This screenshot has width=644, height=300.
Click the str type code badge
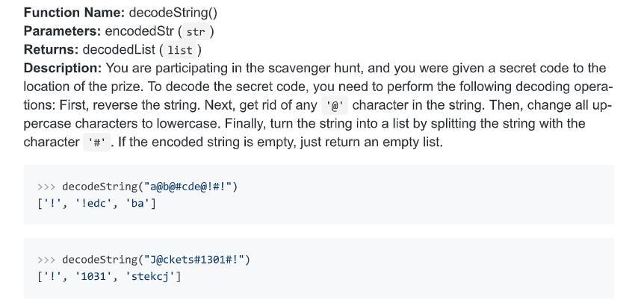[x=196, y=31]
